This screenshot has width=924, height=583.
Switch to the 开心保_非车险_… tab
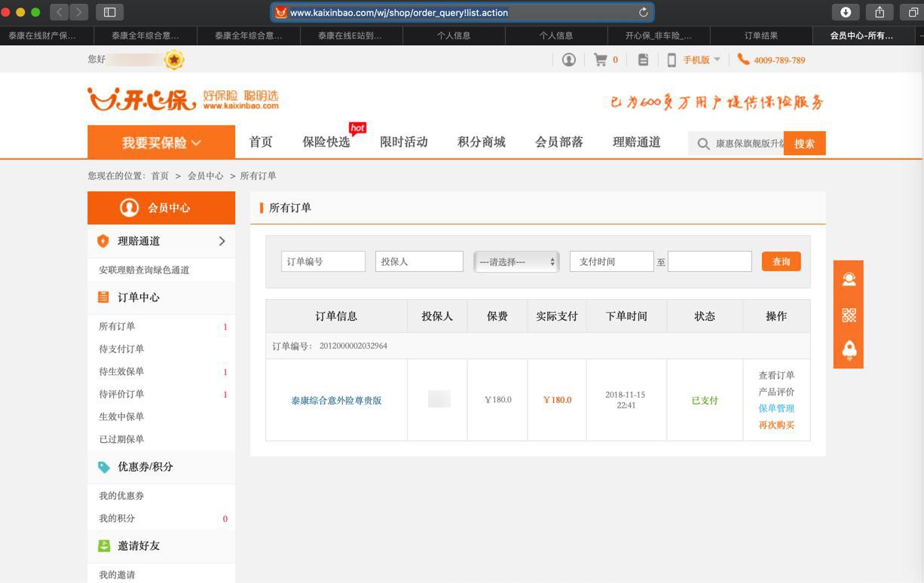pyautogui.click(x=658, y=35)
